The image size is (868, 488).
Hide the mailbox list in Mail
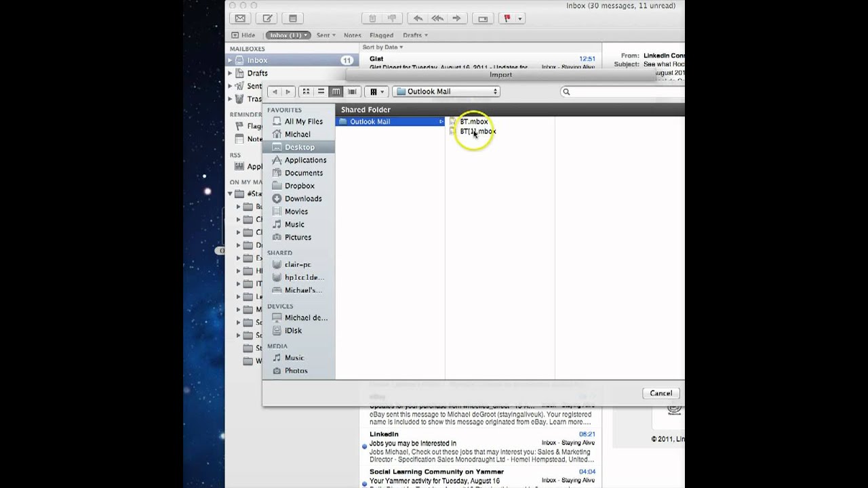pyautogui.click(x=243, y=35)
